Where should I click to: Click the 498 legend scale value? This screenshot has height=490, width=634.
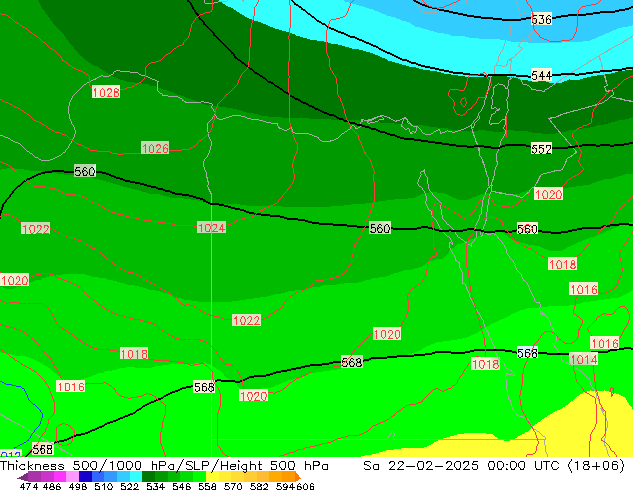(x=78, y=486)
